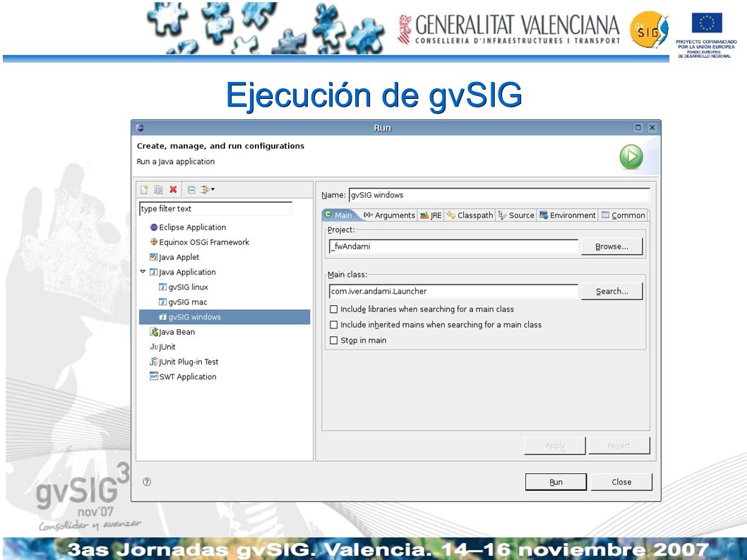The image size is (747, 560).
Task: Click the New launch configuration icon
Action: tap(144, 190)
